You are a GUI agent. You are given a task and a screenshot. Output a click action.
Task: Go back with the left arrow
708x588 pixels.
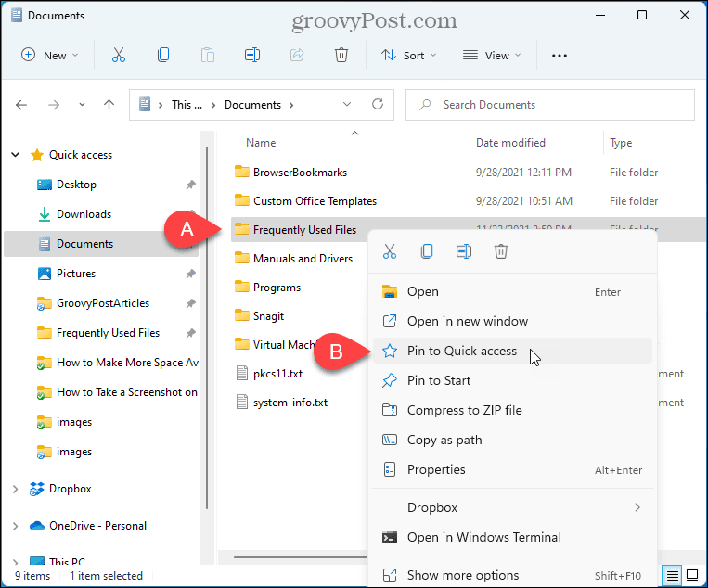click(21, 105)
